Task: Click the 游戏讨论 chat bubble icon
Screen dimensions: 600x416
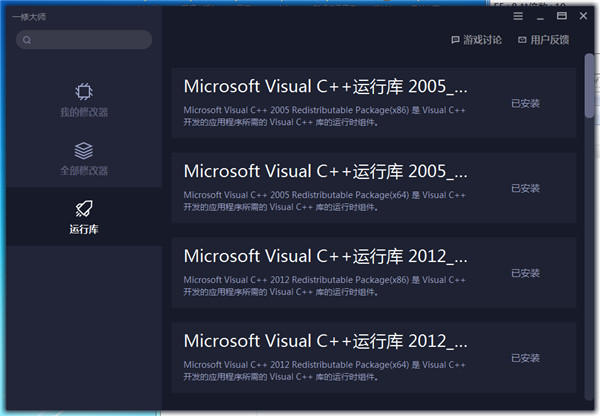Action: click(455, 40)
